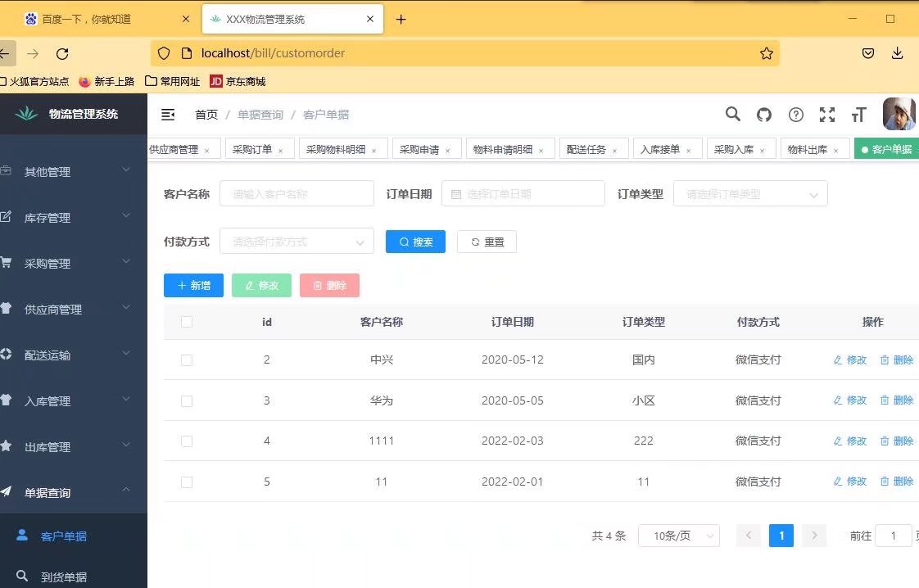
Task: Open 京东商城 bookmark
Action: point(238,82)
